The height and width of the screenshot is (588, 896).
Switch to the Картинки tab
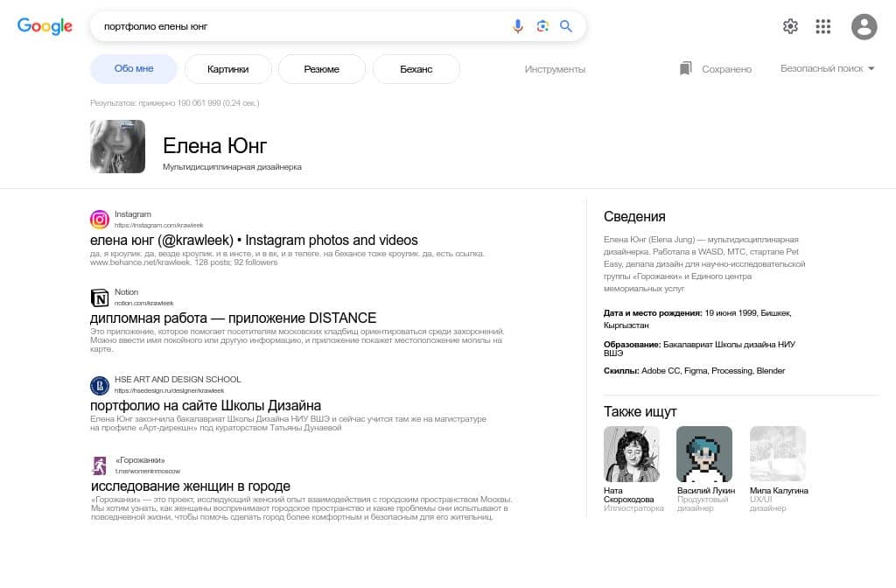228,69
